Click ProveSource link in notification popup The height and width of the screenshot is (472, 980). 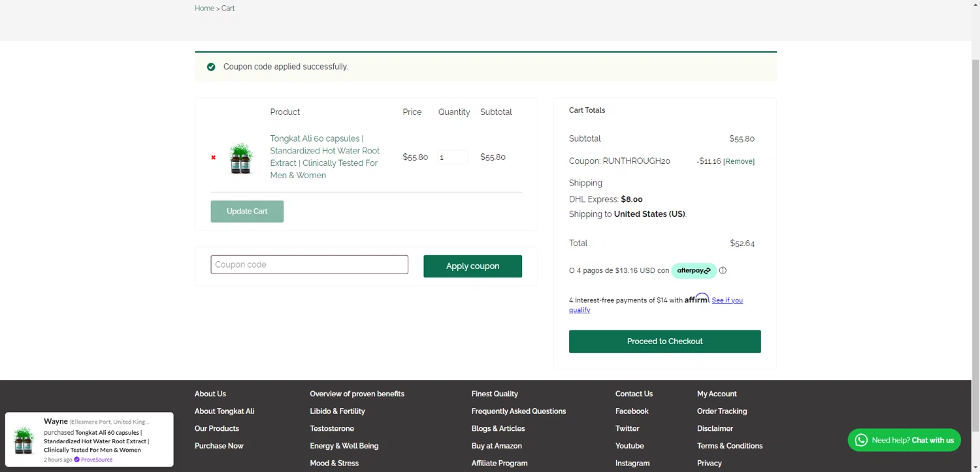pyautogui.click(x=97, y=460)
